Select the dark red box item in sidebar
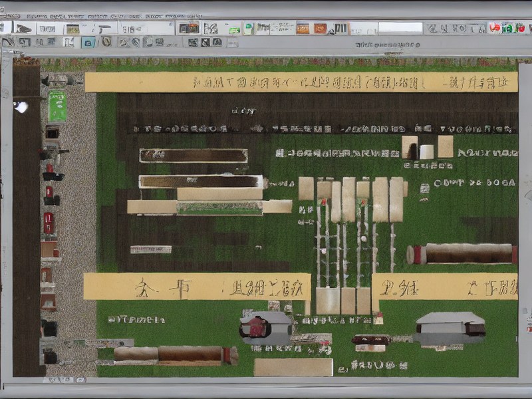The image size is (532, 399). point(49,223)
